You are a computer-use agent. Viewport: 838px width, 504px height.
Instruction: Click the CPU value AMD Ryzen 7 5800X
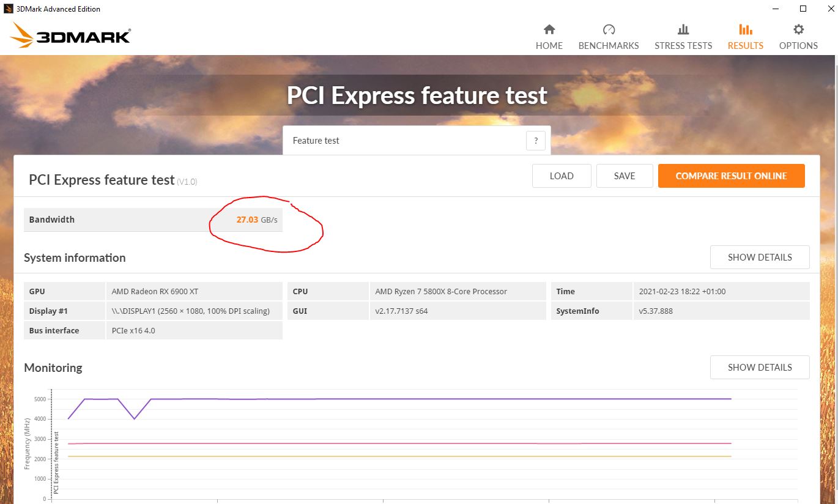[x=441, y=291]
